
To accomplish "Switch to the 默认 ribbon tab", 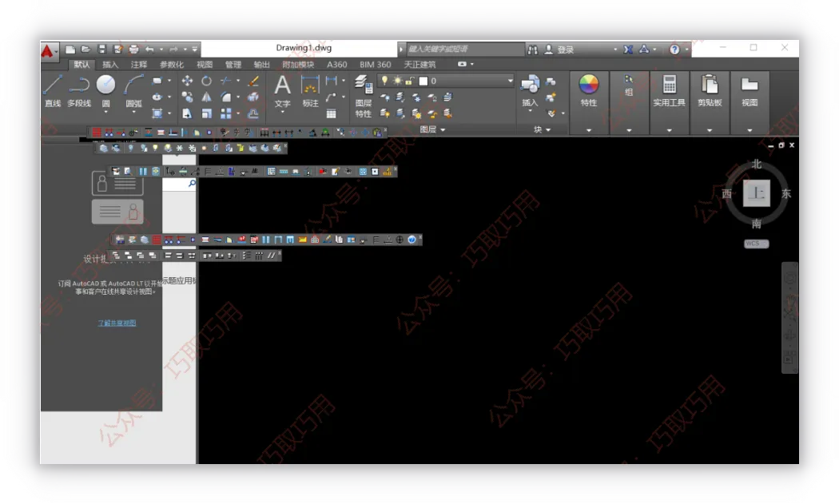I will (82, 64).
